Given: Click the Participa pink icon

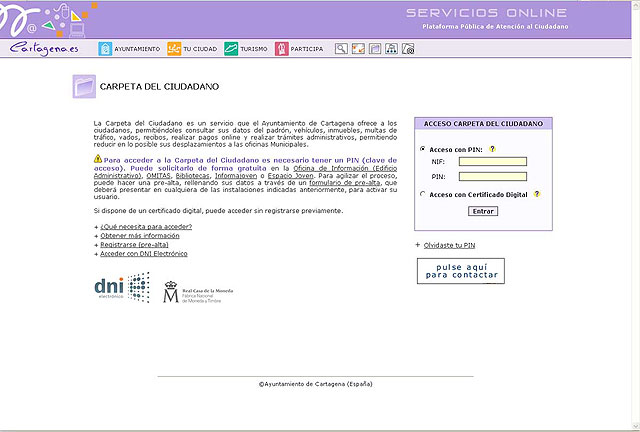Looking at the screenshot, I should click(282, 48).
